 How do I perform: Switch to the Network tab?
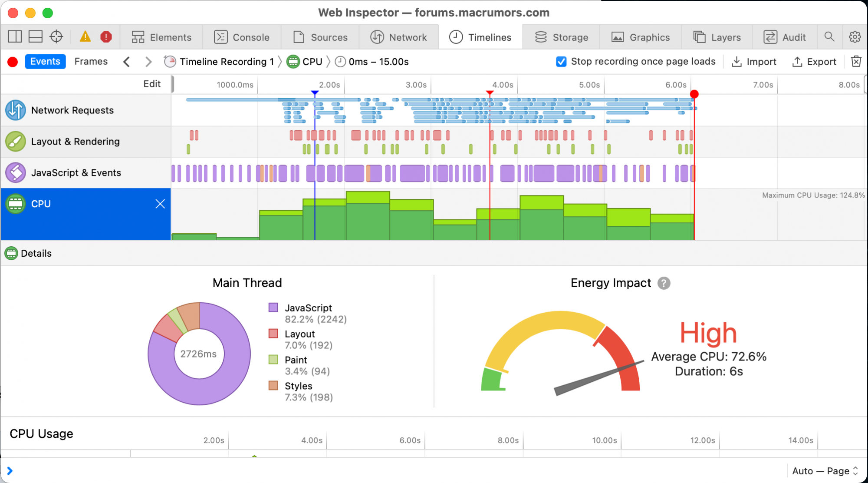pyautogui.click(x=399, y=37)
